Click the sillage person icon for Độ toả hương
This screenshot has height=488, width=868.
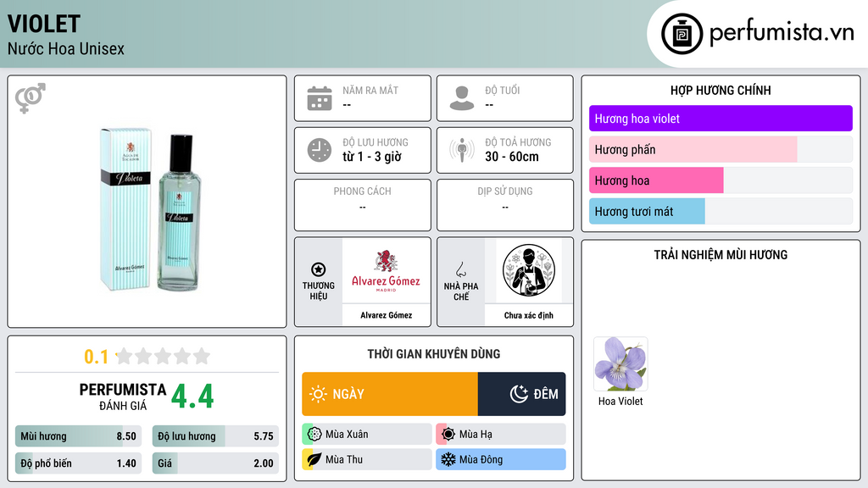[462, 150]
